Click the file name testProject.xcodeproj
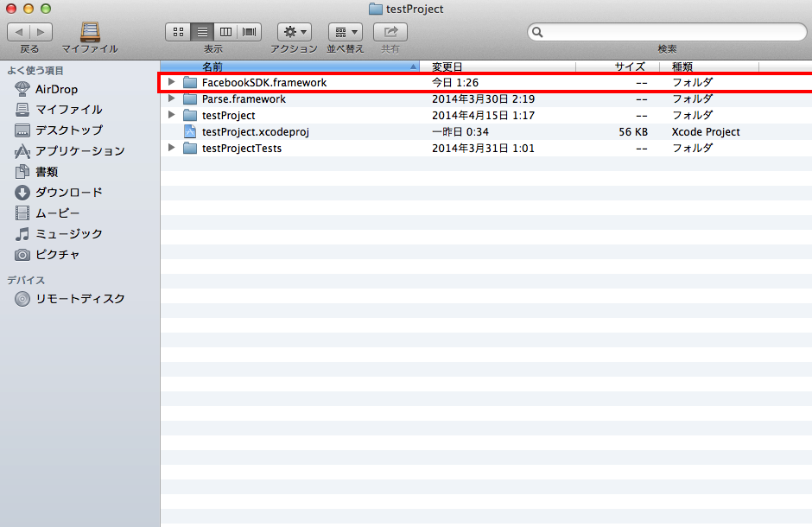This screenshot has height=527, width=812. pos(256,132)
